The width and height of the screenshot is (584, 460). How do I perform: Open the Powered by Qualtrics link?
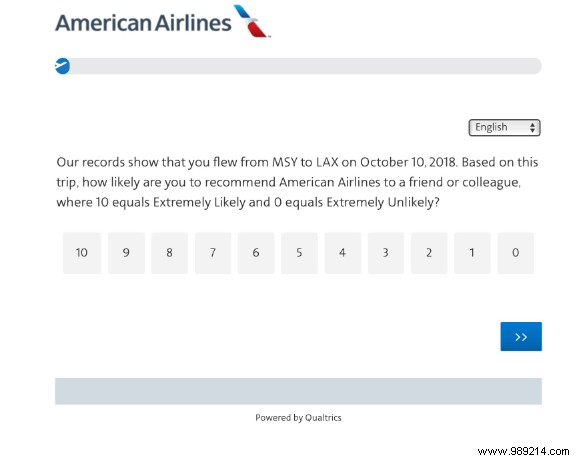tap(298, 418)
